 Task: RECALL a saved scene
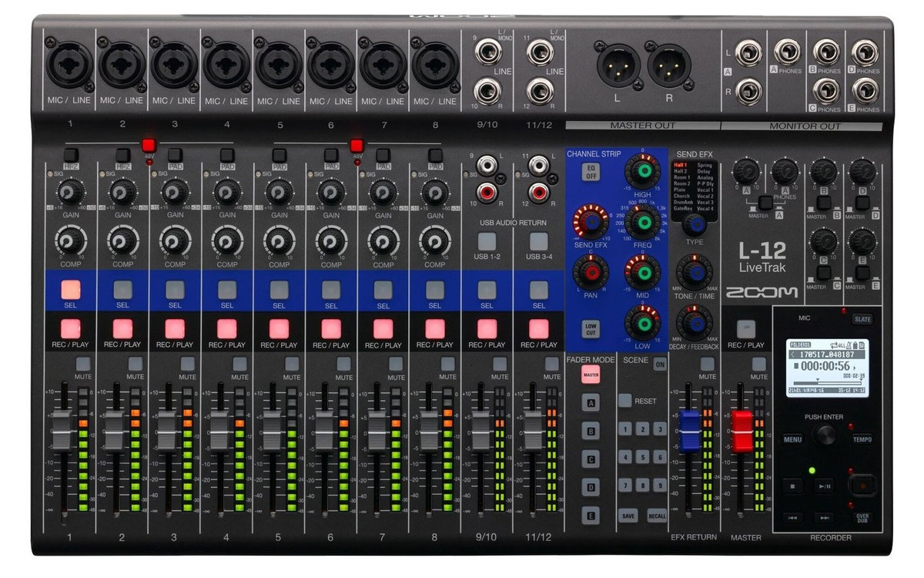(x=657, y=516)
